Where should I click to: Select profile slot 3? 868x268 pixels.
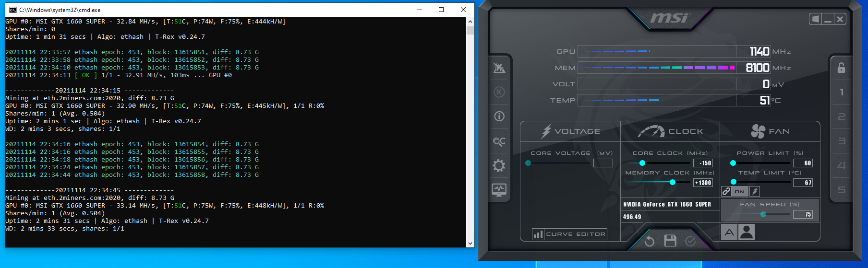(842, 141)
